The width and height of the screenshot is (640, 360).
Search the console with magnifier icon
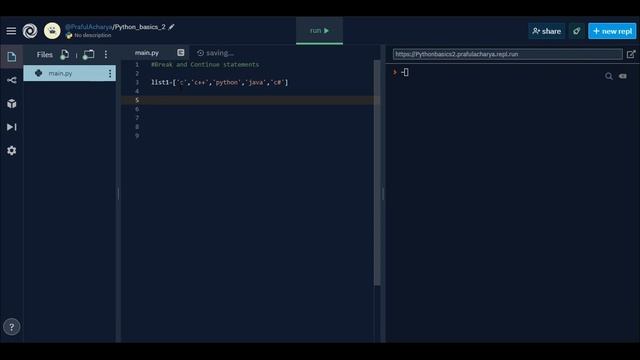(609, 76)
